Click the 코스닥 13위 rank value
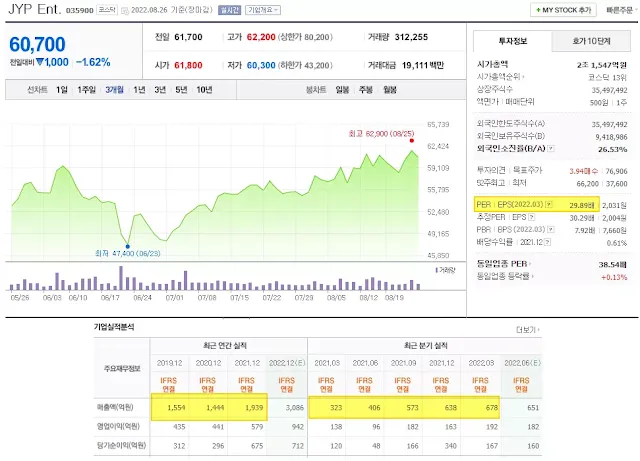The image size is (640, 461). pyautogui.click(x=607, y=77)
